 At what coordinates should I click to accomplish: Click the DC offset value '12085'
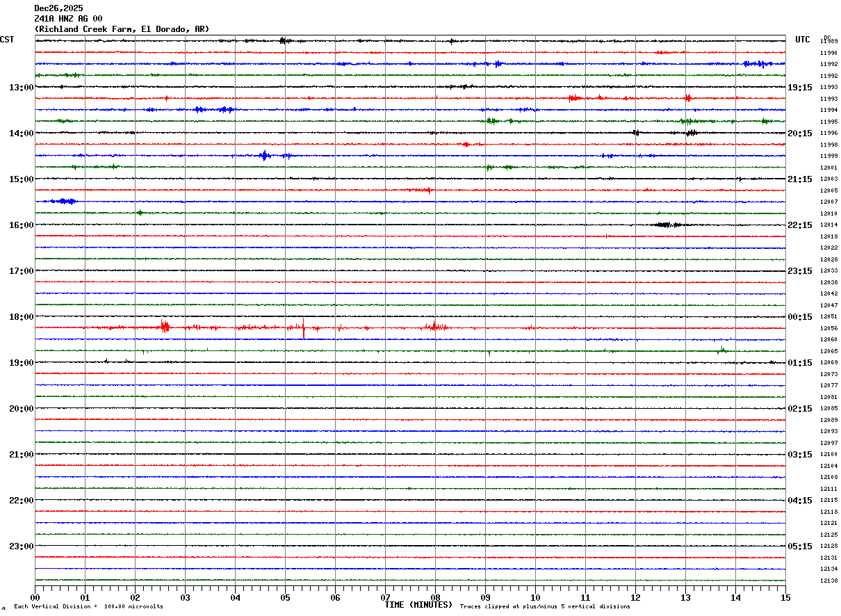[828, 409]
